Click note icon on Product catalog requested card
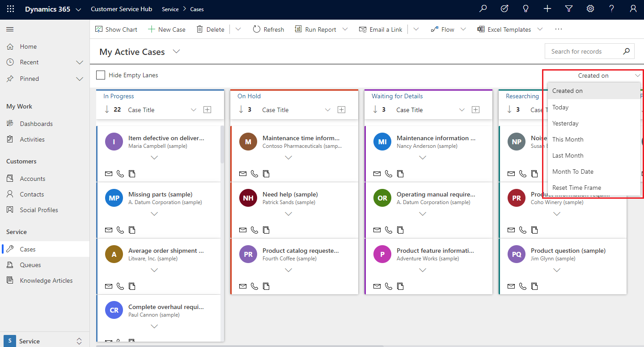Screen dimensions: 644x347 click(266, 286)
